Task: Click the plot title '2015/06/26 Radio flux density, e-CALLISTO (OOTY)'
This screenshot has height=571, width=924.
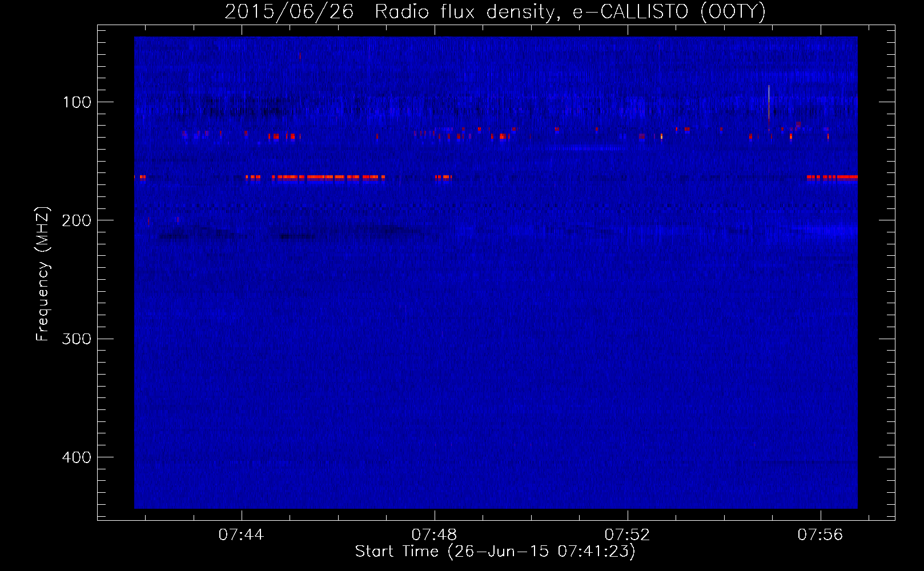Action: 495,11
